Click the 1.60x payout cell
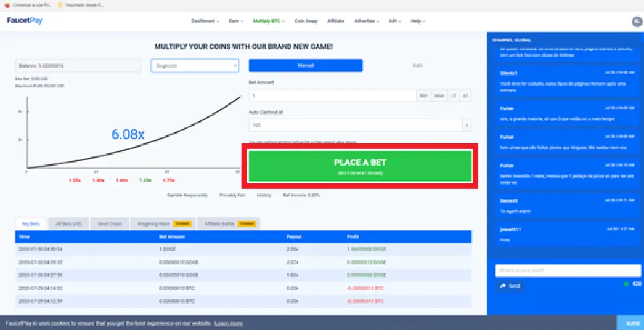This screenshot has height=330, width=644. point(293,275)
